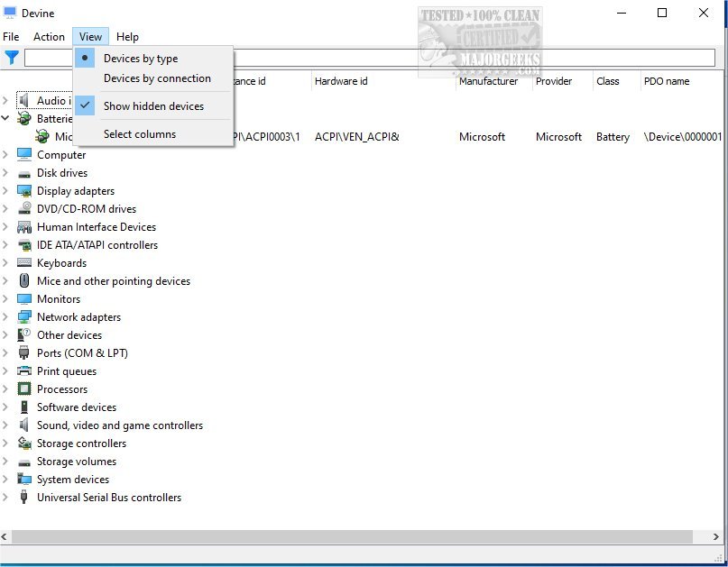Sort by PDO name column header

point(682,81)
